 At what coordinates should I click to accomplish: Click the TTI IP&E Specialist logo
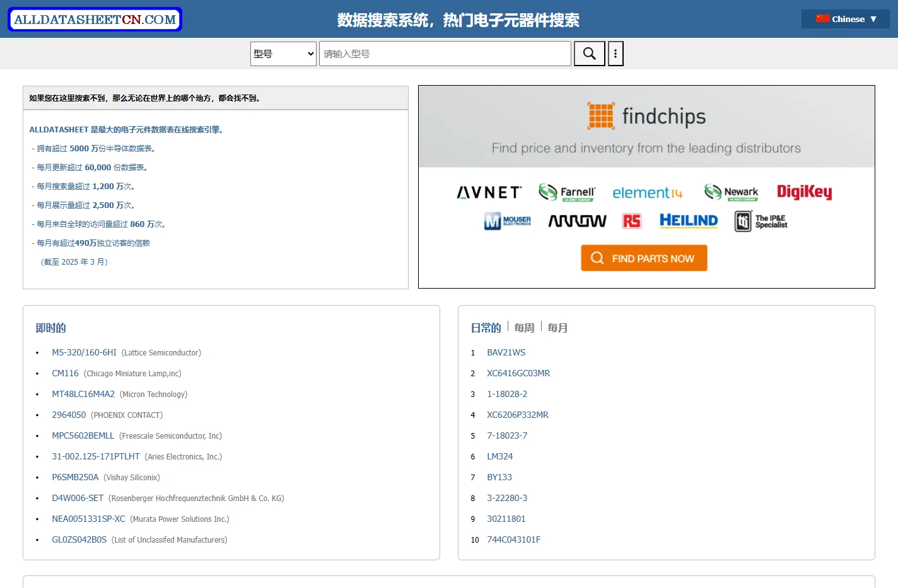pos(761,221)
